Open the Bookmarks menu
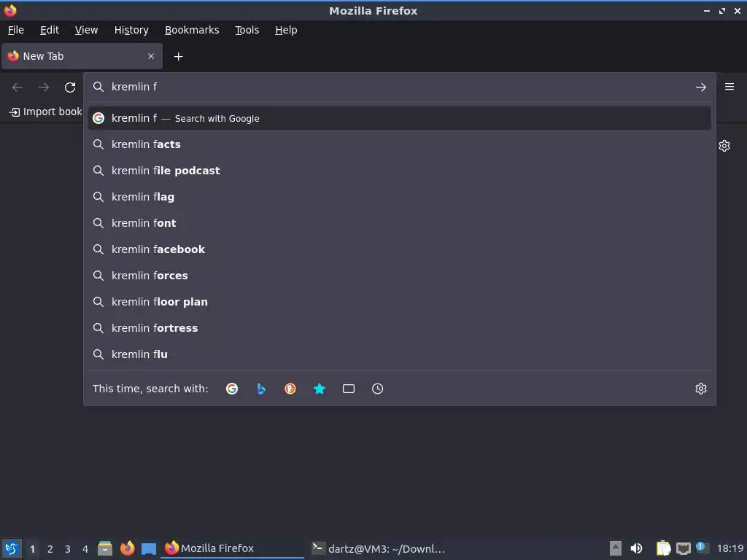Screen dimensions: 747x560 192,30
